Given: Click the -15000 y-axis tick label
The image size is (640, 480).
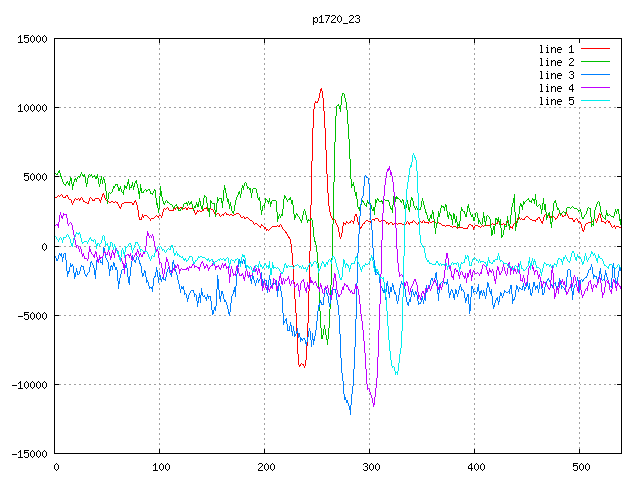Looking at the screenshot, I should [28, 454].
